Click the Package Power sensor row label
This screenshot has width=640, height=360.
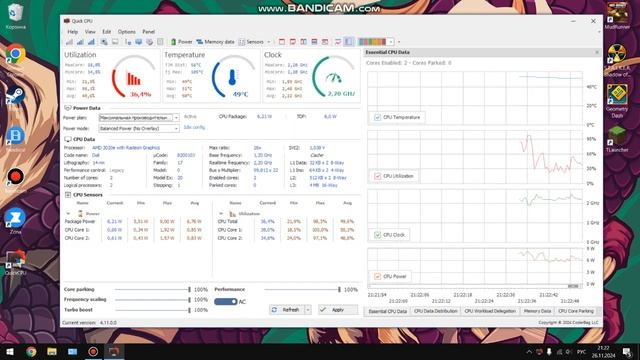tap(80, 222)
